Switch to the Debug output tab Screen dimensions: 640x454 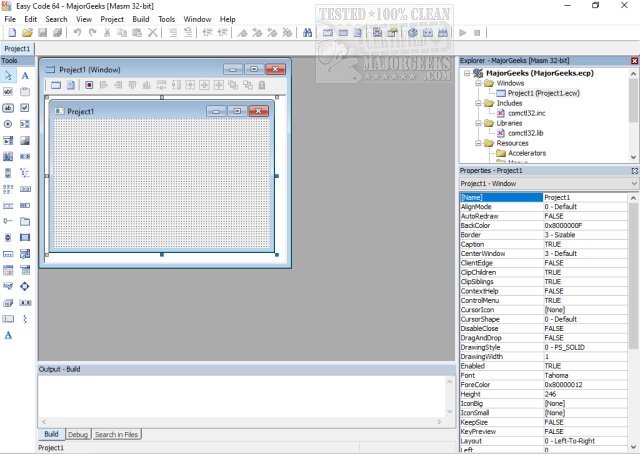tap(78, 434)
